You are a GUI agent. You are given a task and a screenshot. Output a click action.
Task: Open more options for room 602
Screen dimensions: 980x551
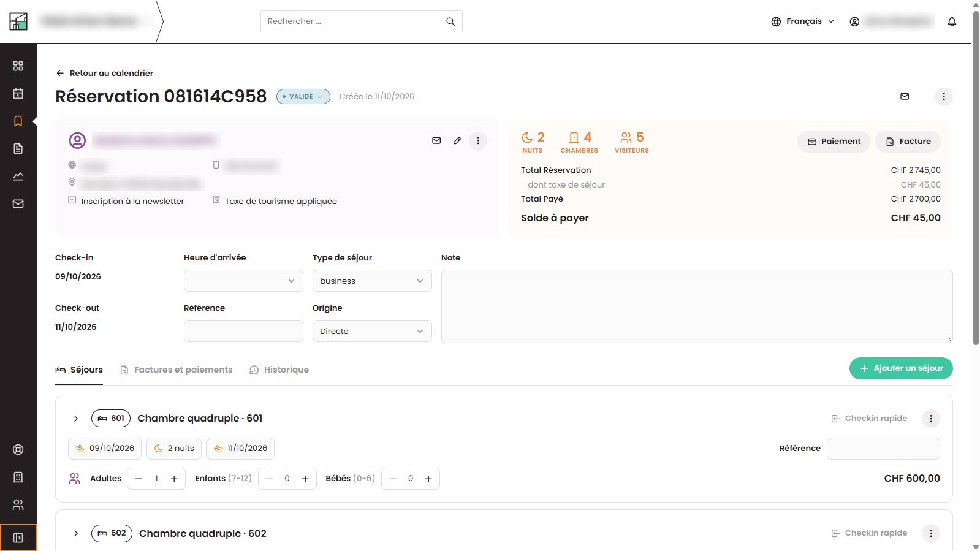(931, 533)
